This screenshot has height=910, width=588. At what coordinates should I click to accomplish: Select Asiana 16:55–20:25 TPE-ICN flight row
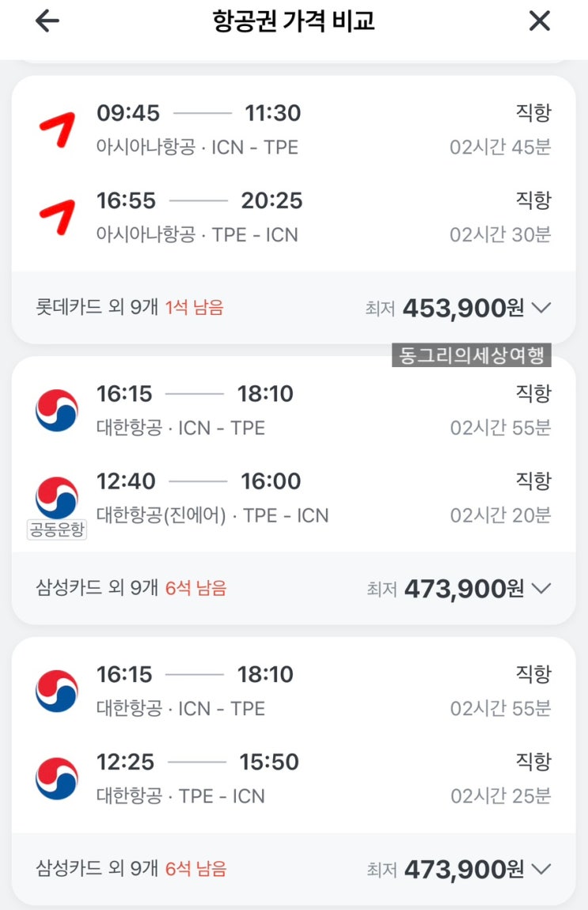294,216
